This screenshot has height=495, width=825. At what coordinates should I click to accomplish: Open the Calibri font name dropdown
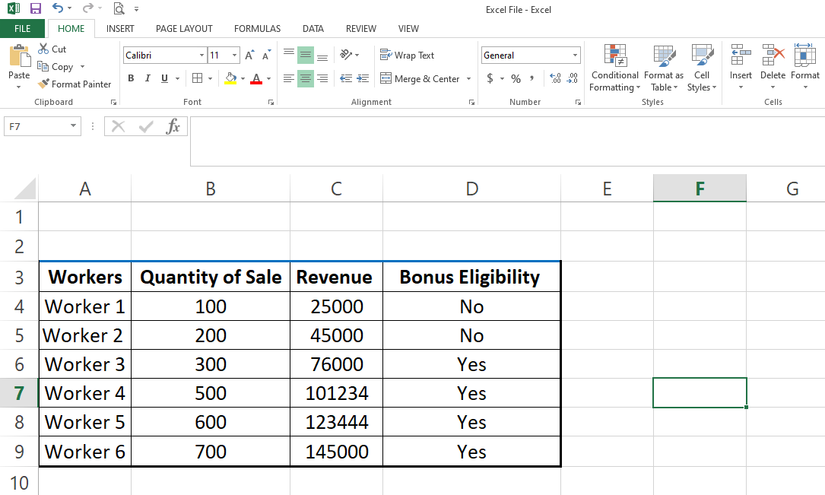coord(201,56)
